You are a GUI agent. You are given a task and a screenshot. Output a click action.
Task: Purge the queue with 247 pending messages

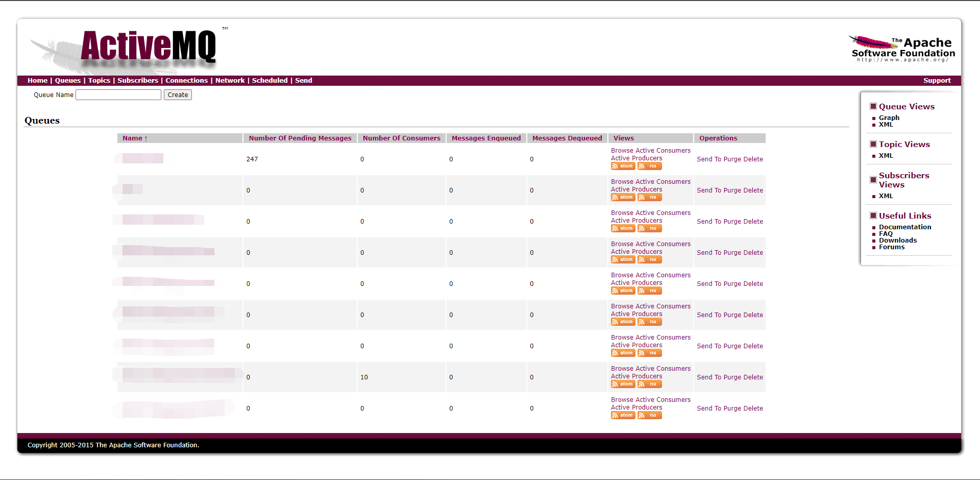[x=732, y=159]
